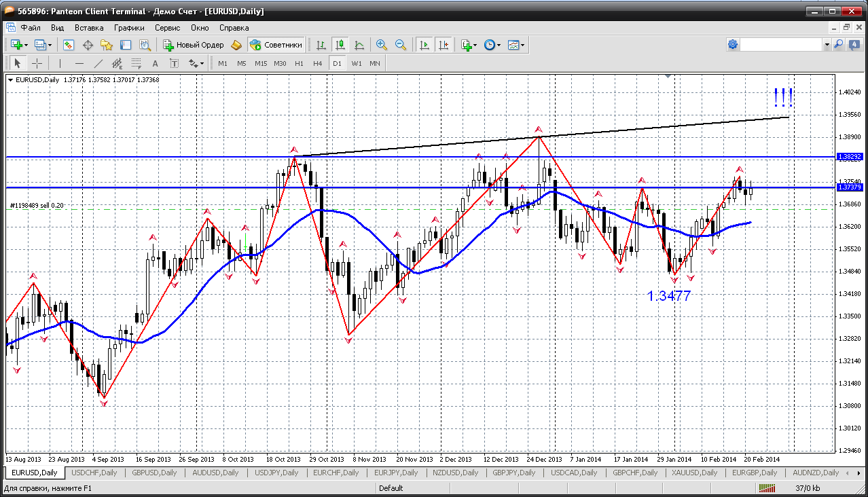Set timeframe to MN
This screenshot has height=497, width=868.
pyautogui.click(x=375, y=63)
